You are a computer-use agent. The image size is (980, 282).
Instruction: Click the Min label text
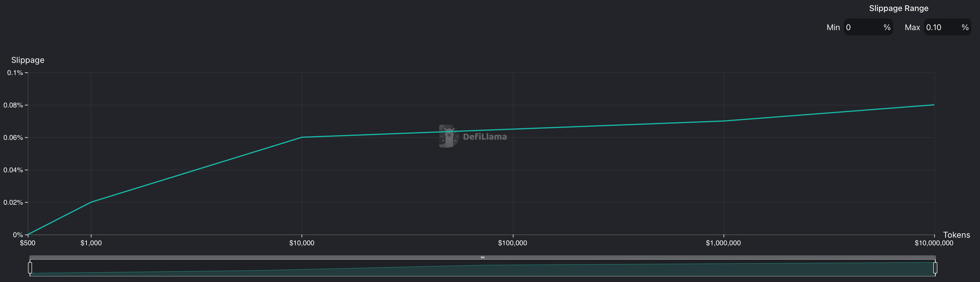833,28
